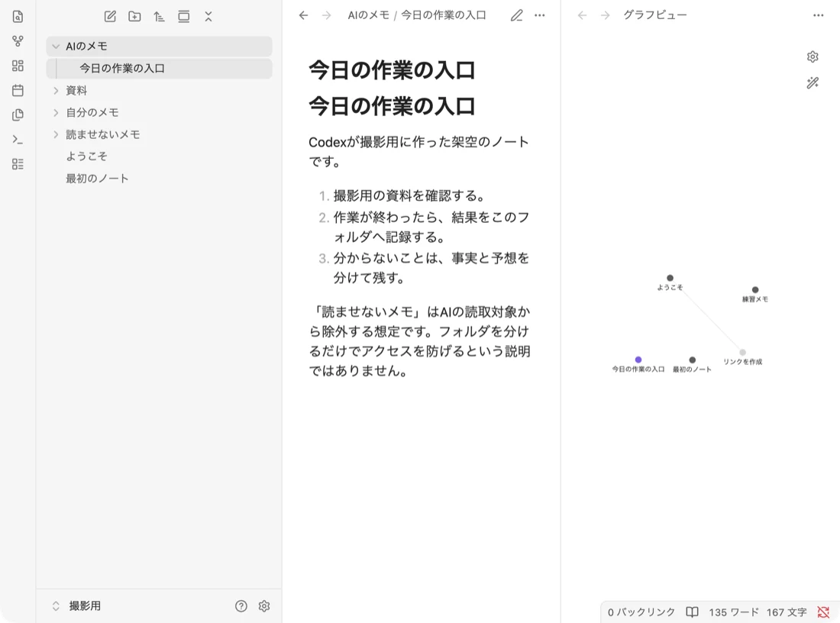
Task: Click the paragraph starting with Codexが撮影用に
Action: 419,152
